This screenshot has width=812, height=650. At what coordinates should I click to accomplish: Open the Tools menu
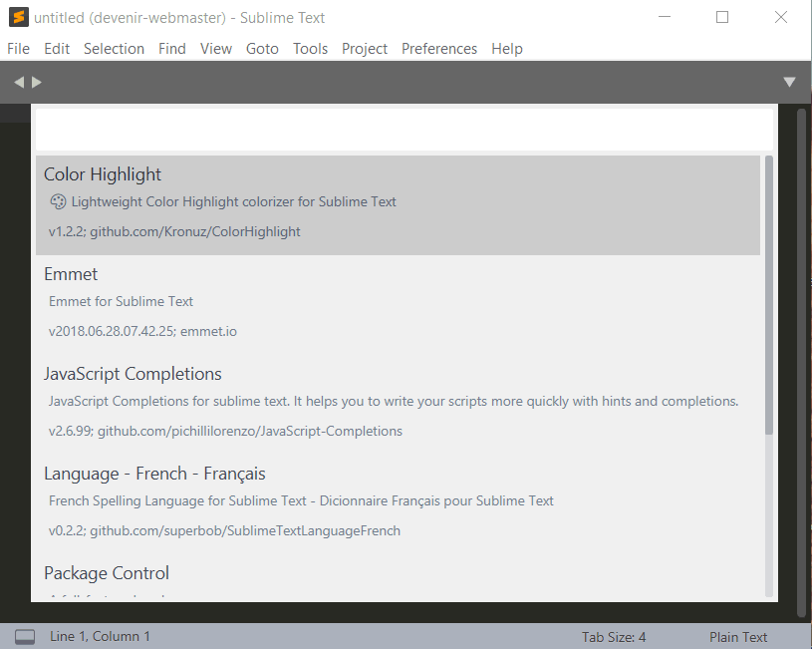pyautogui.click(x=310, y=49)
